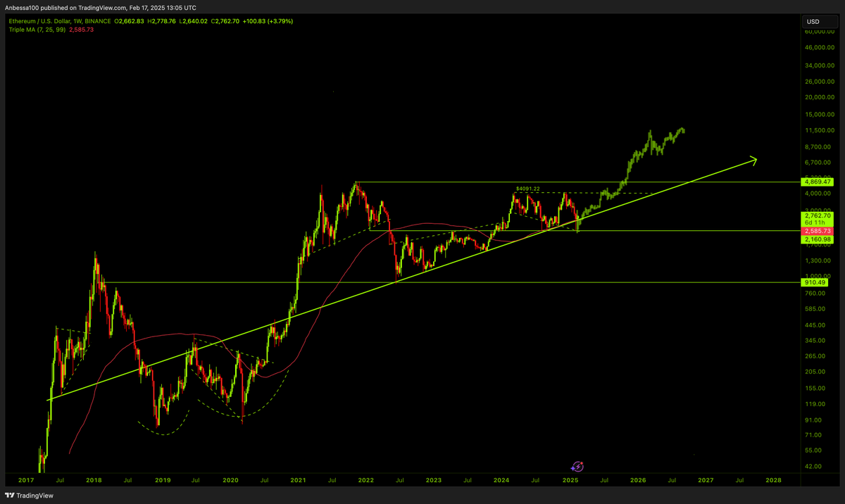The height and width of the screenshot is (504, 845).
Task: Click the close value C2,762.70 in legend
Action: tap(225, 21)
